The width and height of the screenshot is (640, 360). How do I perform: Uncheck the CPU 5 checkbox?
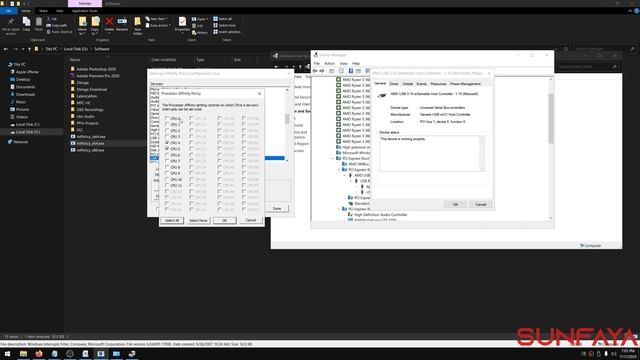[167, 149]
